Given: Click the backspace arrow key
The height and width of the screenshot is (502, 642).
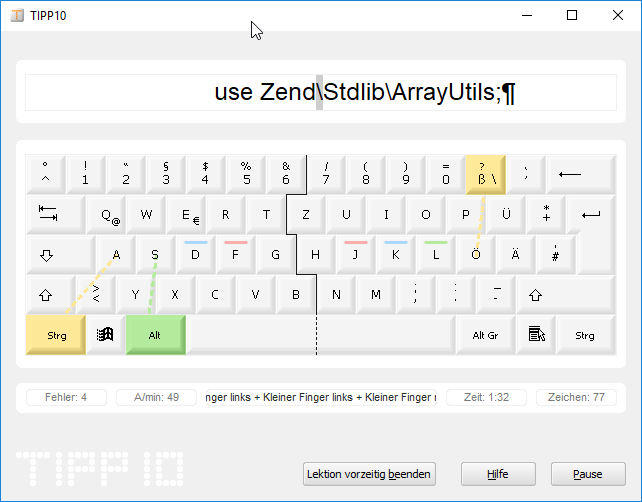Looking at the screenshot, I should pyautogui.click(x=581, y=174).
